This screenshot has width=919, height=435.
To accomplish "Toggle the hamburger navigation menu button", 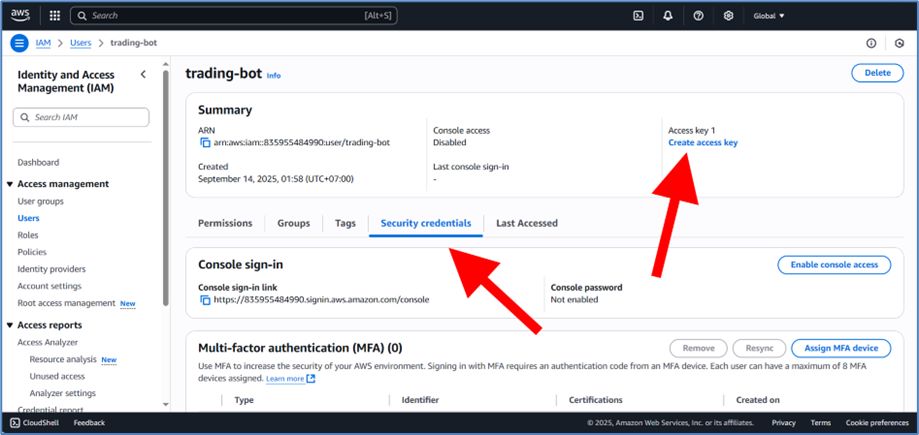I will 19,43.
